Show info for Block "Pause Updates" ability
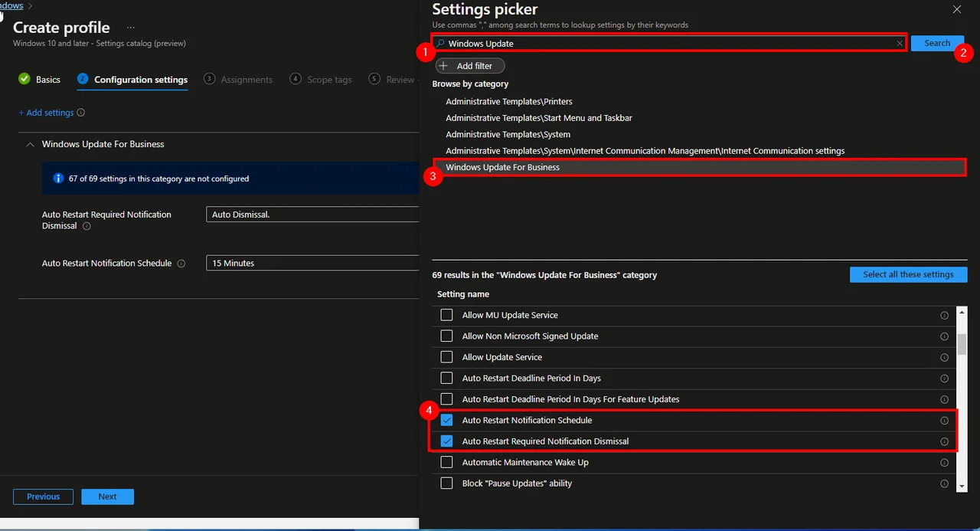 [x=944, y=483]
